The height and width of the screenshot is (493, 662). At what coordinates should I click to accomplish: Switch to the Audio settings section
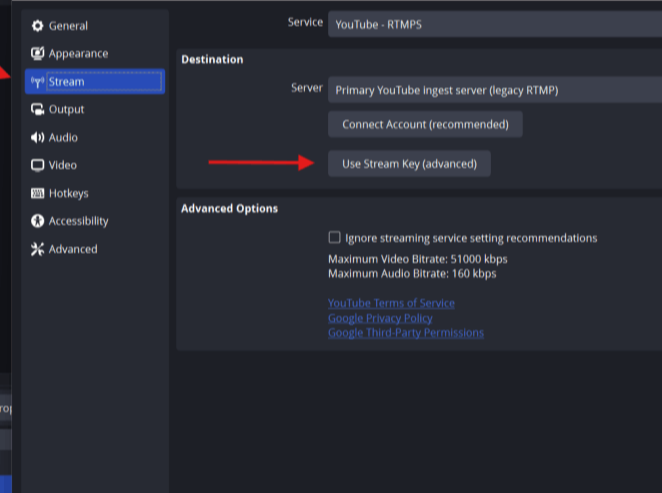(x=63, y=138)
